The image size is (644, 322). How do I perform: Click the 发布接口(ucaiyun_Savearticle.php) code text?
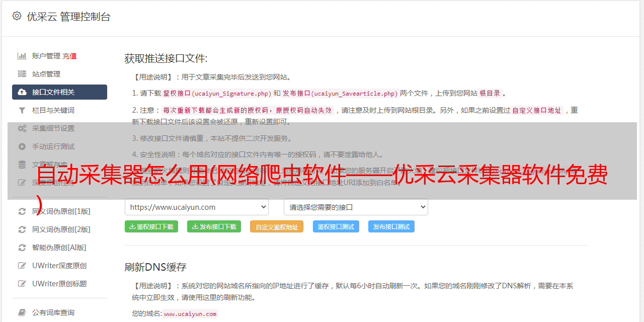[x=340, y=93]
